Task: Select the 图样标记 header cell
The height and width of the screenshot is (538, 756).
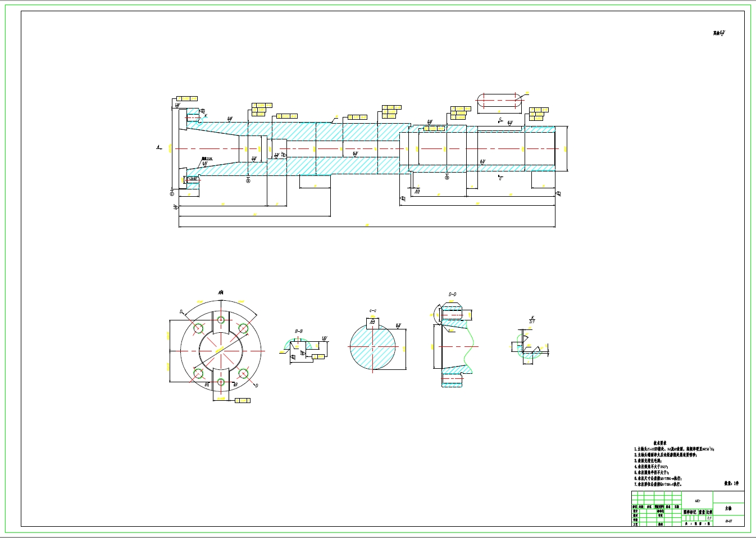Action: point(690,512)
